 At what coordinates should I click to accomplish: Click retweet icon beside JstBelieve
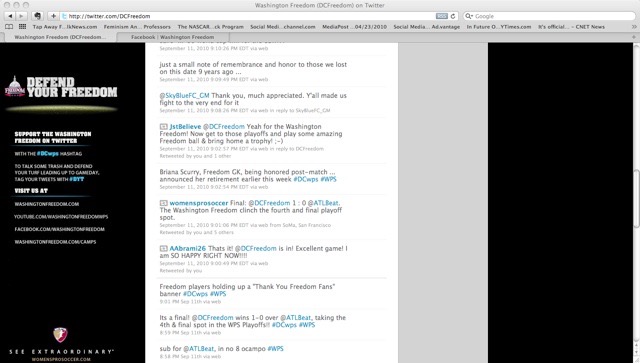click(163, 127)
